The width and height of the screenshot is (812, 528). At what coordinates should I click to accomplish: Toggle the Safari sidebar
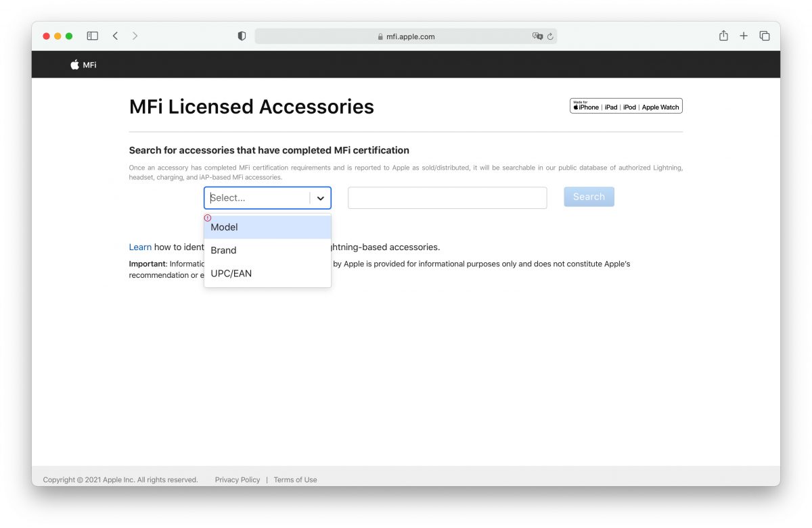93,36
